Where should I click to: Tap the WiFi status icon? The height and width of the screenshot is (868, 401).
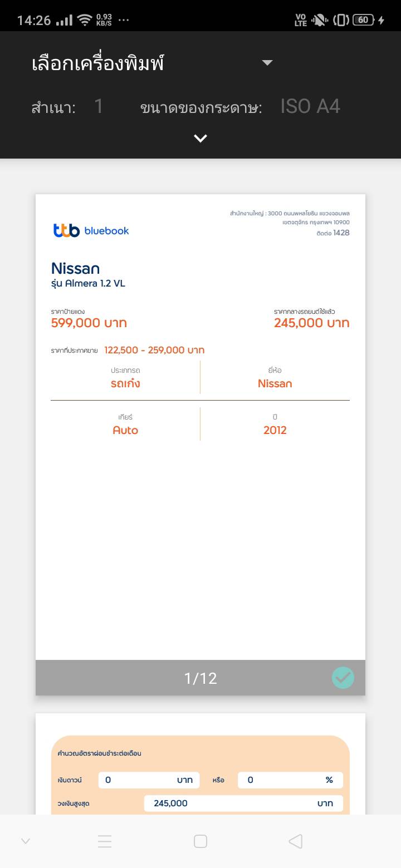85,21
